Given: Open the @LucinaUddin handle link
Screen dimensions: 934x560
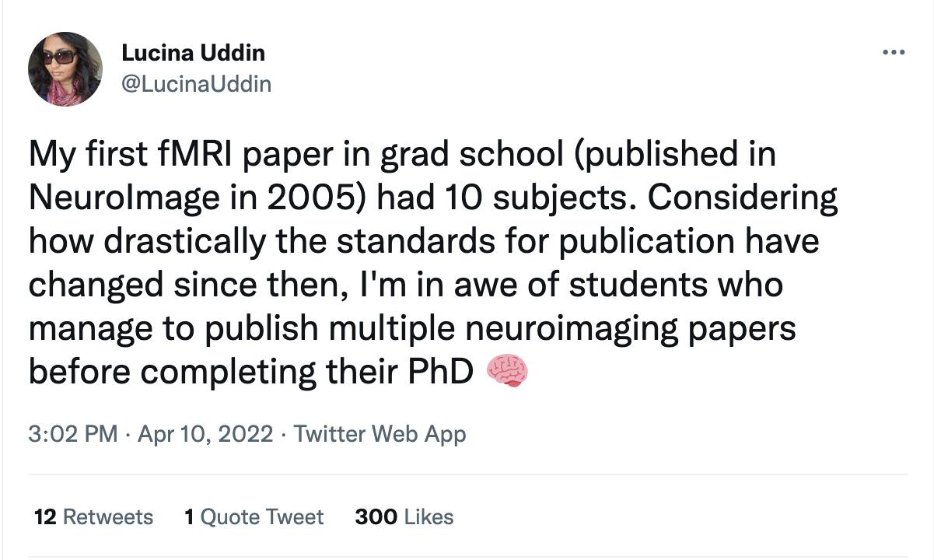Looking at the screenshot, I should coord(196,83).
